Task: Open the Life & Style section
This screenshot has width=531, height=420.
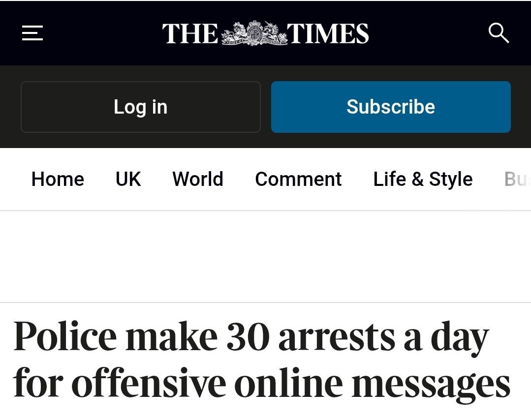Action: pos(423,179)
